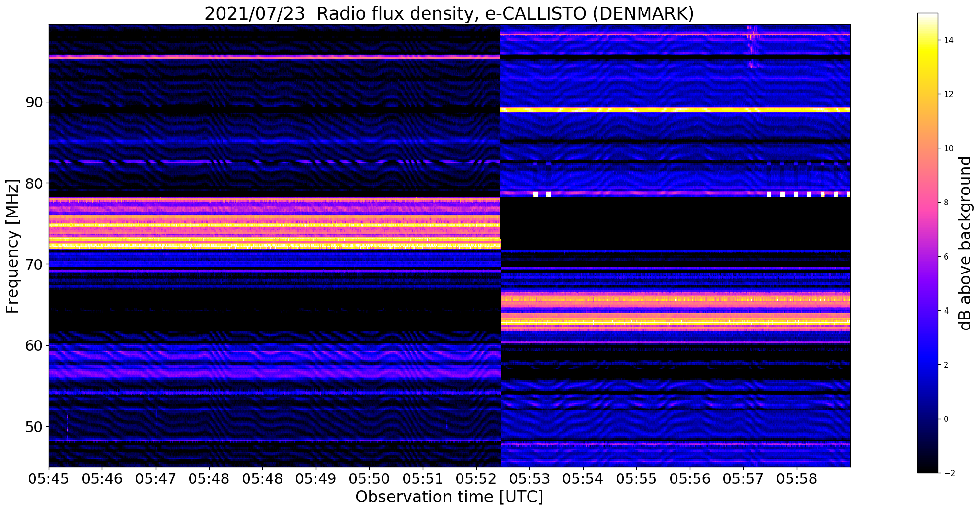Click the colorbar tick value 4
Image resolution: width=980 pixels, height=511 pixels.
pyautogui.click(x=945, y=311)
